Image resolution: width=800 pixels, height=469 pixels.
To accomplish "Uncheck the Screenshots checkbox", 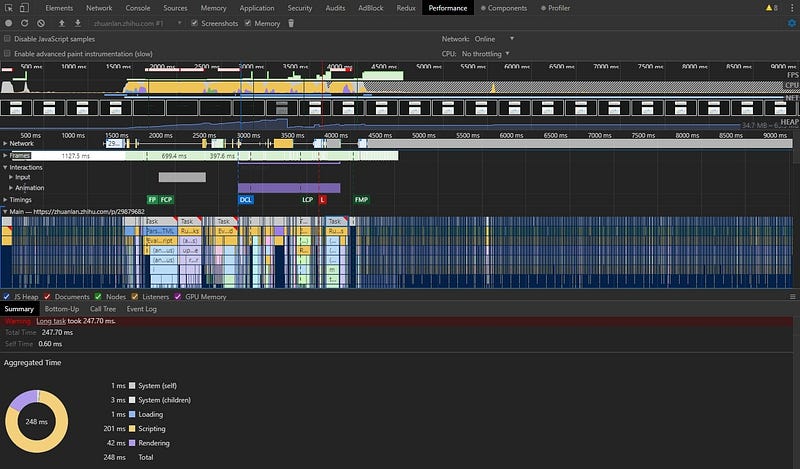I will coord(196,23).
